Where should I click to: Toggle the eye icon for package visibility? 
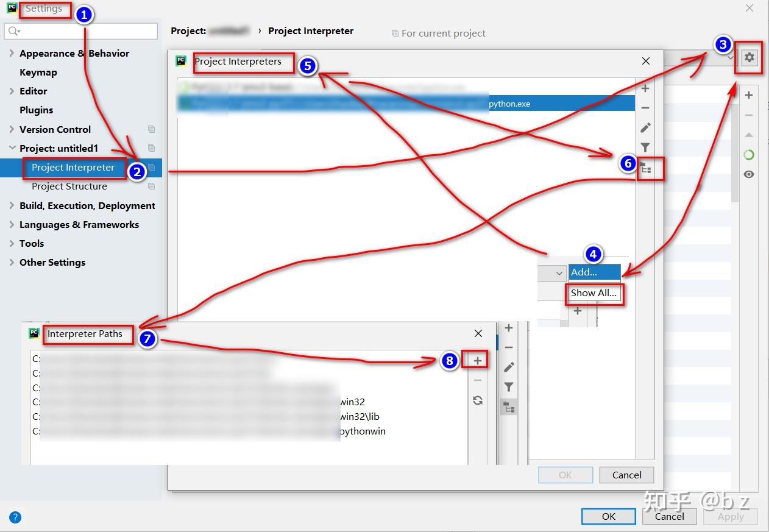(x=748, y=174)
